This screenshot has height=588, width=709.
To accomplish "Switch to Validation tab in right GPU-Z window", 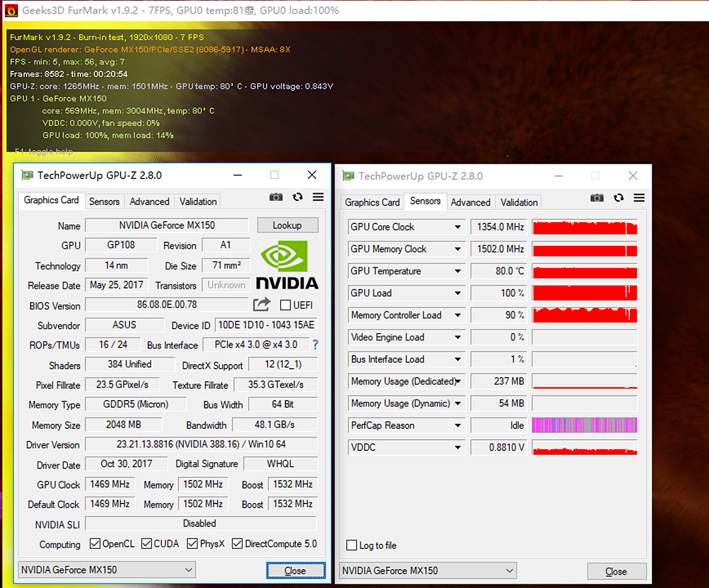I will tap(519, 202).
